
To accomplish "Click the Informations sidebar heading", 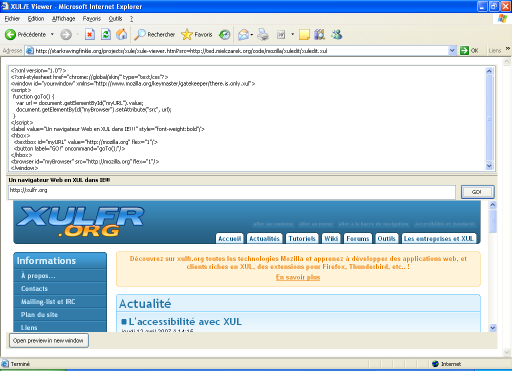I will tap(46, 261).
